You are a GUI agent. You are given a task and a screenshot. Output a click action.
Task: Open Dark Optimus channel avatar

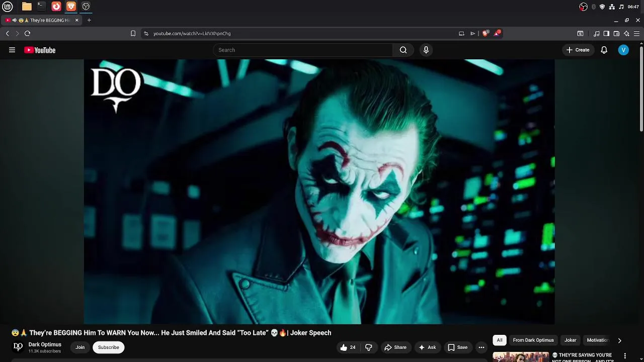pyautogui.click(x=18, y=347)
